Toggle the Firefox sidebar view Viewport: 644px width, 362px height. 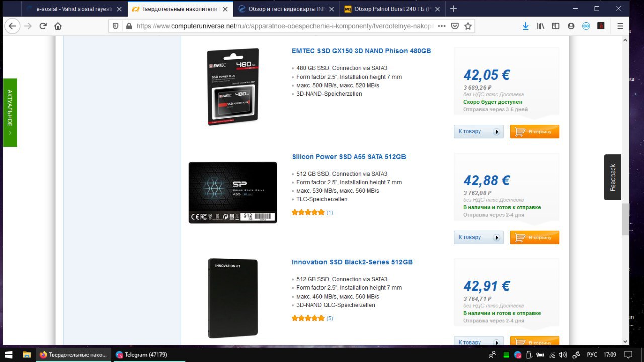[555, 26]
